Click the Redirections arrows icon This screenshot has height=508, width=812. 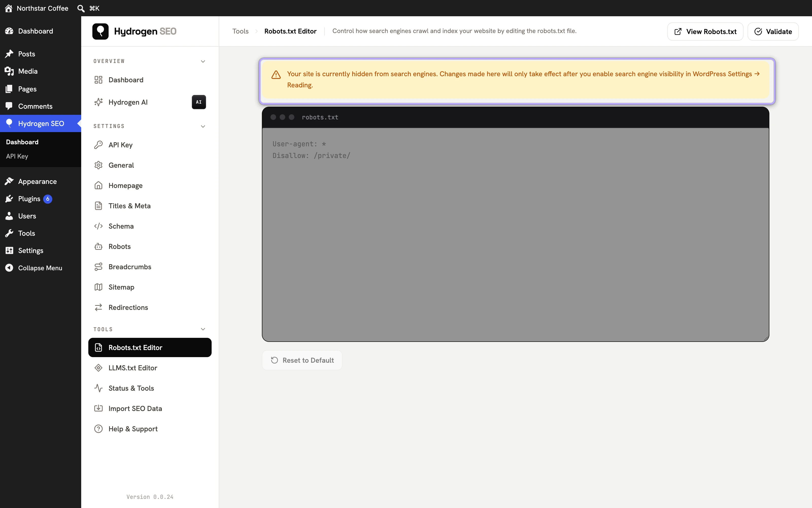pyautogui.click(x=98, y=307)
